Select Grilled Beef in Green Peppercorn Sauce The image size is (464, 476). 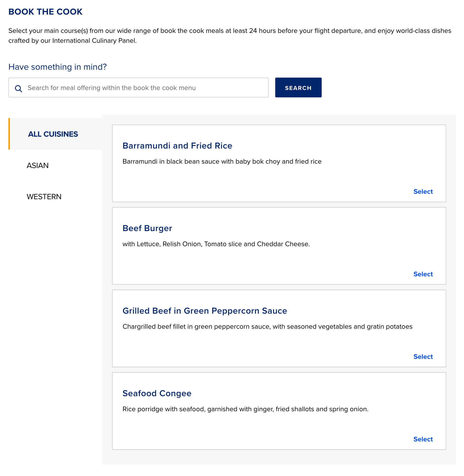[423, 357]
